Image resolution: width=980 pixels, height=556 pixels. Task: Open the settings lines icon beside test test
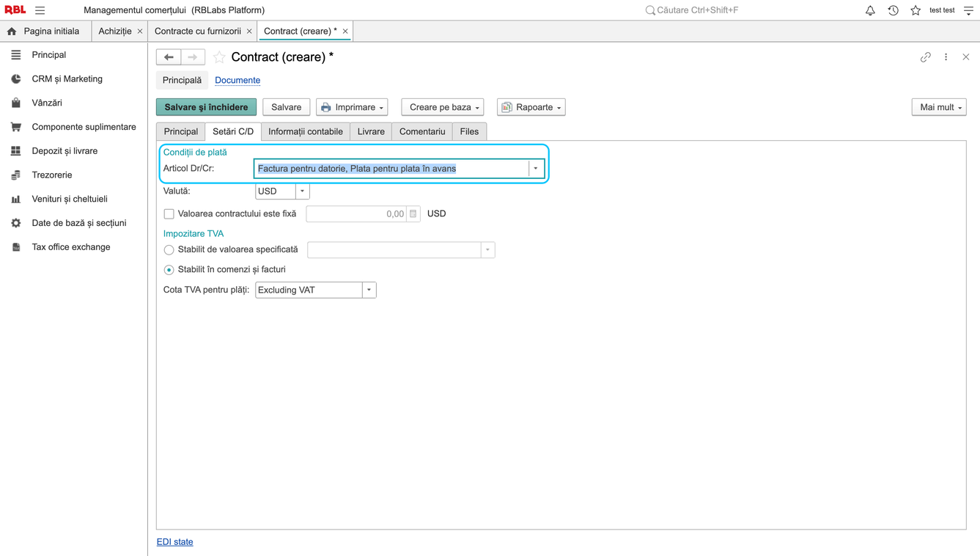tap(968, 10)
